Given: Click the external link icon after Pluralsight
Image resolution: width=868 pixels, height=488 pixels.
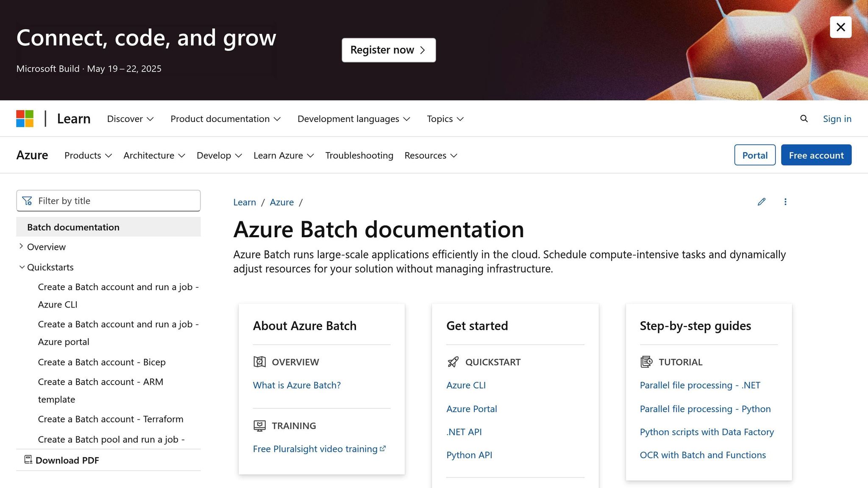Looking at the screenshot, I should point(383,448).
